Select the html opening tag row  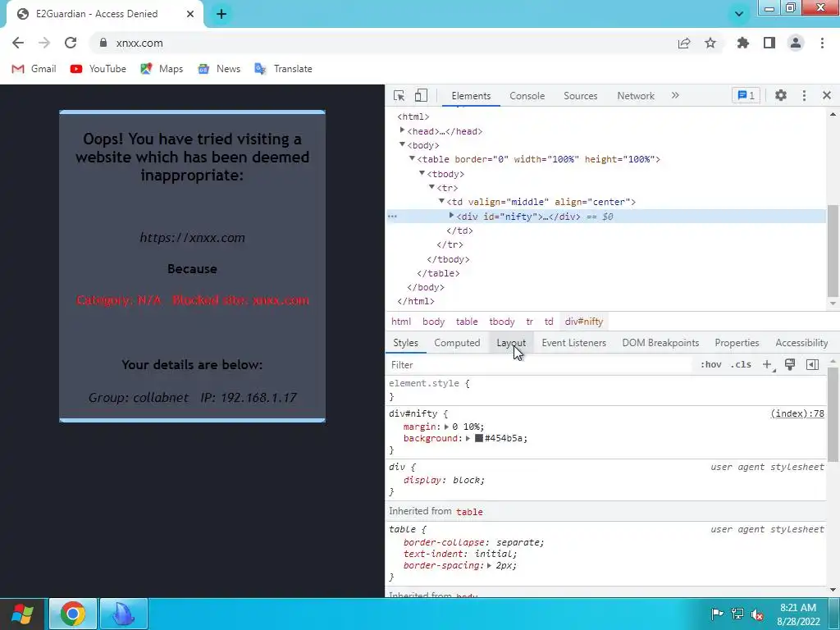click(413, 116)
